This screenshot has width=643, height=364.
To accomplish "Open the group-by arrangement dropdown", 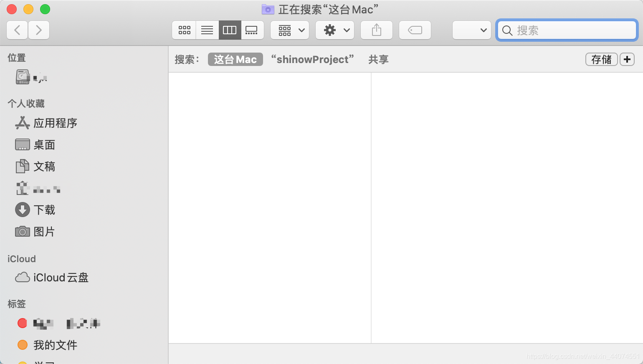I will 290,30.
